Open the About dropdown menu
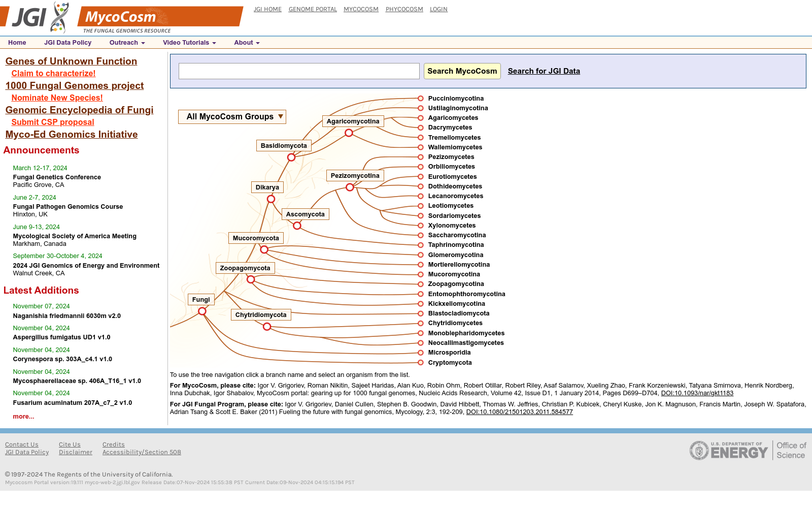 (247, 43)
